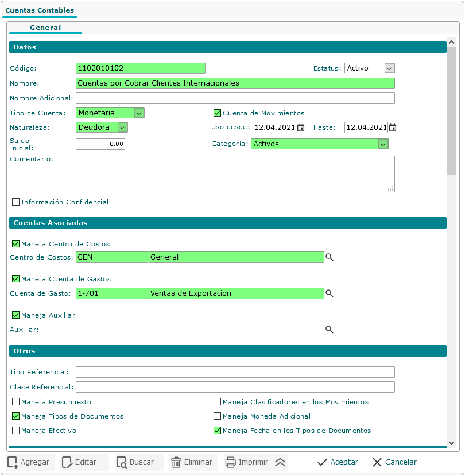Search for Centro de Costos with magnifier
The height and width of the screenshot is (476, 465).
330,257
